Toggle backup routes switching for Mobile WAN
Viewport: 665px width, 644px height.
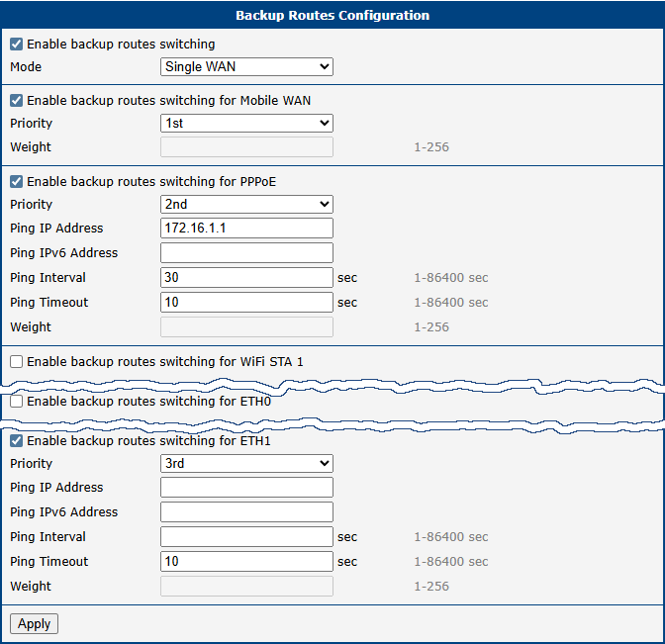point(16,101)
